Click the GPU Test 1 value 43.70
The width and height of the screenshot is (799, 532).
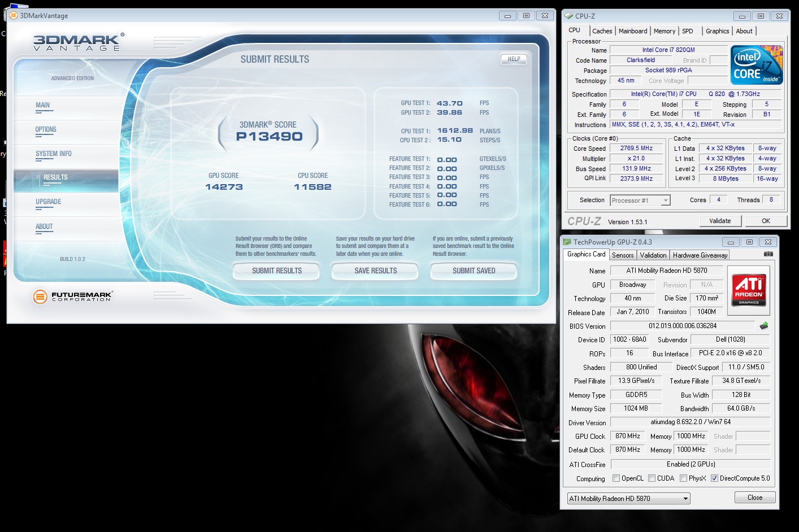pyautogui.click(x=450, y=103)
